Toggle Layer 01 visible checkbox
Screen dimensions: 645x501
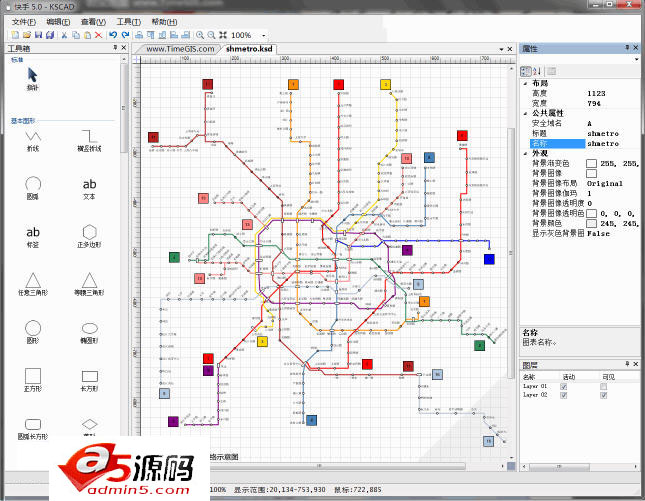pos(603,385)
